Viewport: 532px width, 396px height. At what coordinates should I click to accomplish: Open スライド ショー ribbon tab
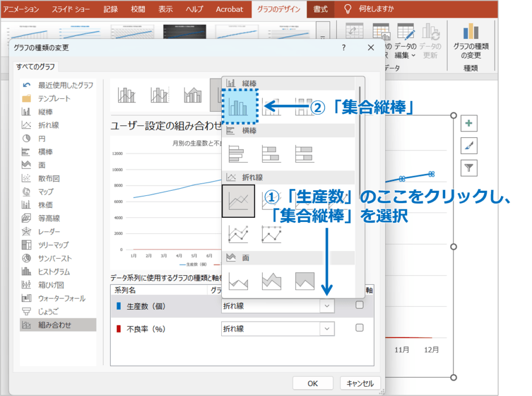[x=71, y=9]
